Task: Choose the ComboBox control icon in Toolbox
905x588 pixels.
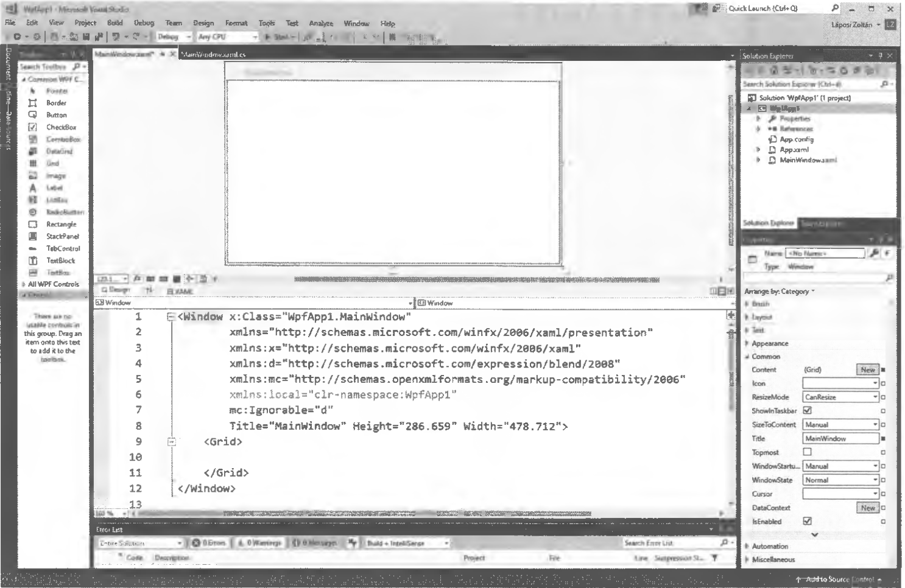Action: (33, 139)
